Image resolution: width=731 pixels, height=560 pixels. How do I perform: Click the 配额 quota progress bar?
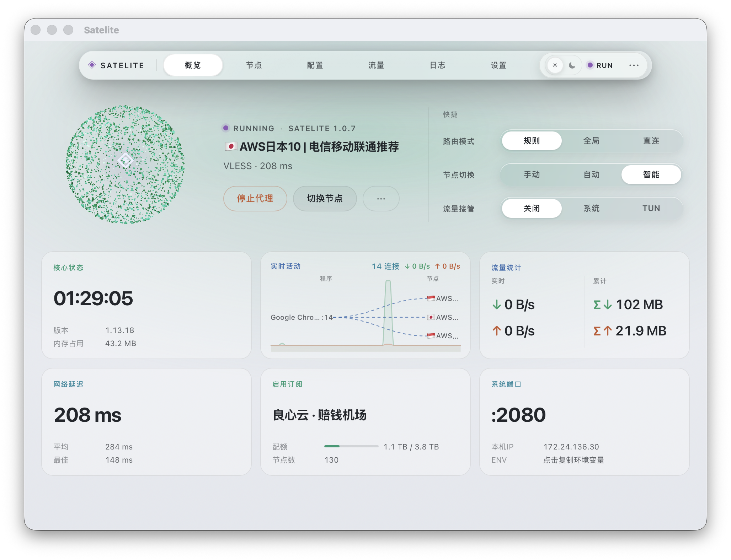[x=351, y=446]
